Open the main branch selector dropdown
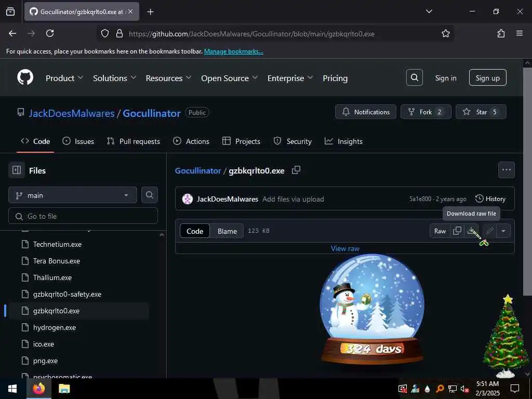Viewport: 532px width, 399px height. coord(73,195)
